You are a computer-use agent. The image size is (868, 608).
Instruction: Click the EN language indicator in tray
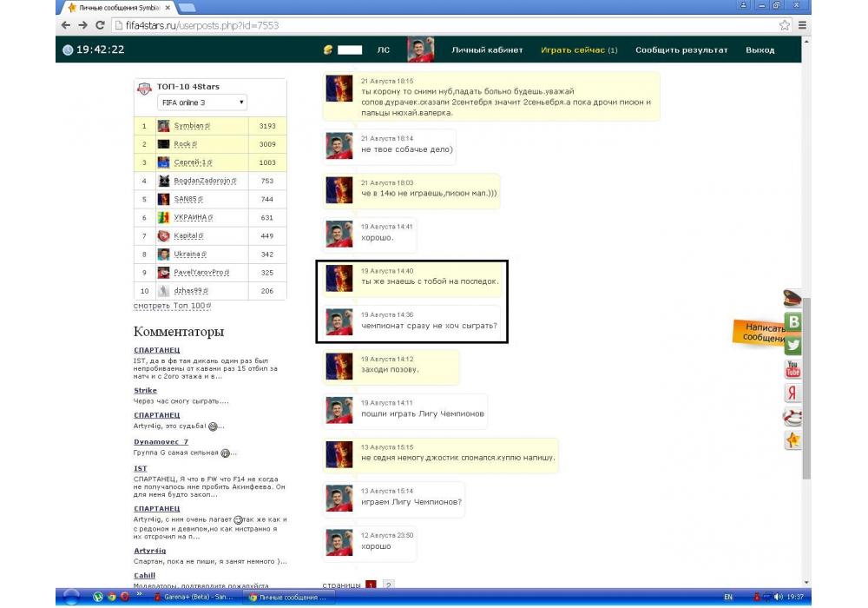click(728, 597)
